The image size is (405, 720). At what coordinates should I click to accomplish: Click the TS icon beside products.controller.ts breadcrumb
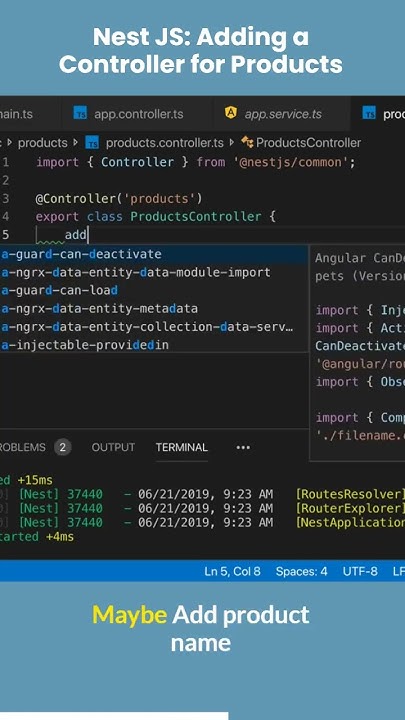click(x=92, y=143)
